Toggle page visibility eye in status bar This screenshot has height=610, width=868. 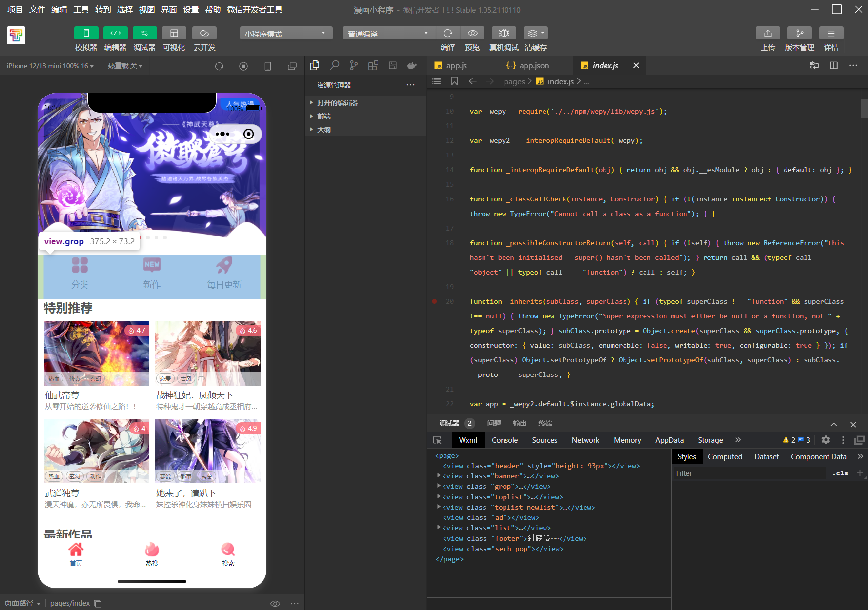275,603
